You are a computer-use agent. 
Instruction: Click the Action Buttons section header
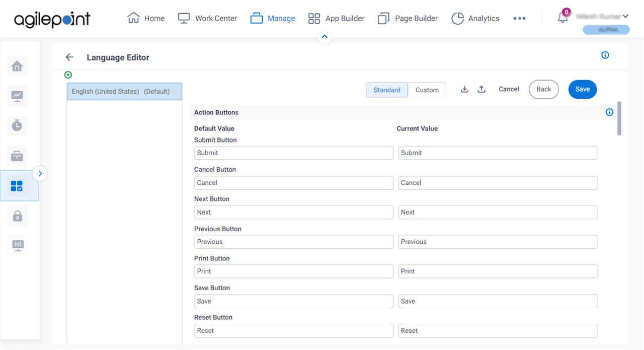(216, 112)
